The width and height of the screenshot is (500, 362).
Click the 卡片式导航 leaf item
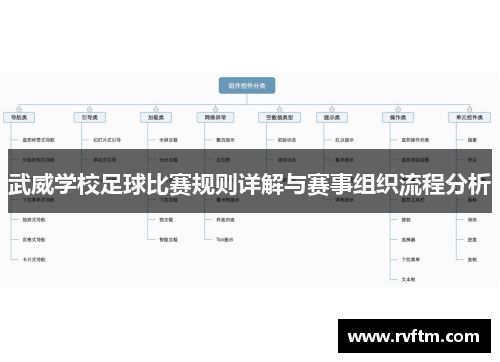coord(34,259)
